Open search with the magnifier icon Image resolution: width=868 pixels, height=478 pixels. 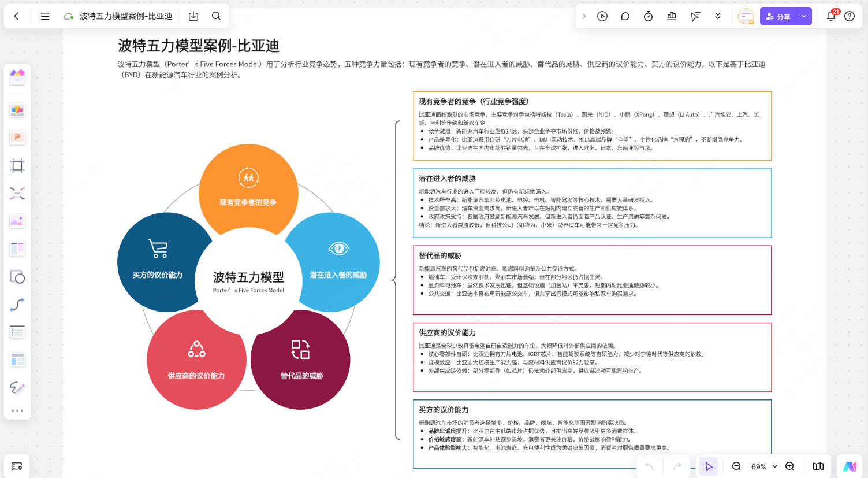pyautogui.click(x=216, y=16)
